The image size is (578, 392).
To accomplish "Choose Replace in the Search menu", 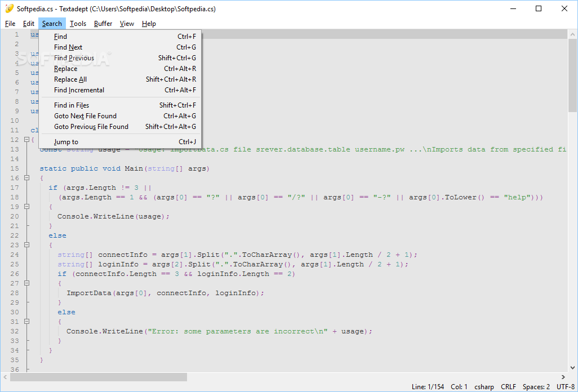I will 120,69.
